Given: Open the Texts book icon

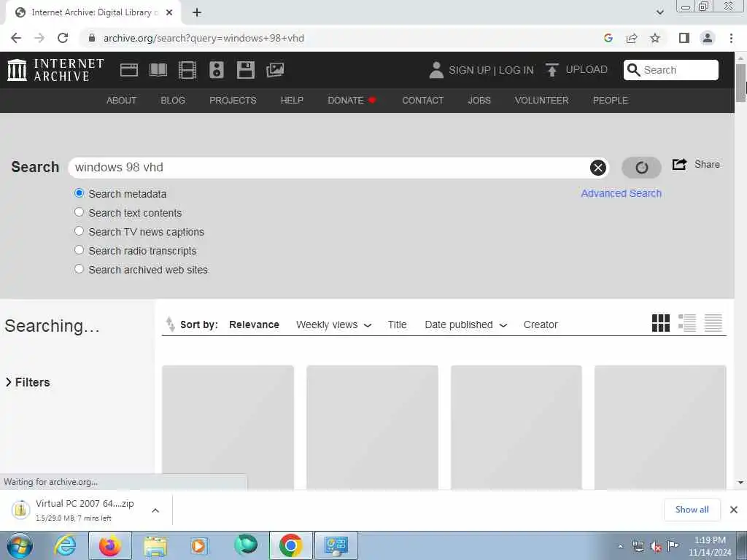Looking at the screenshot, I should pyautogui.click(x=158, y=70).
